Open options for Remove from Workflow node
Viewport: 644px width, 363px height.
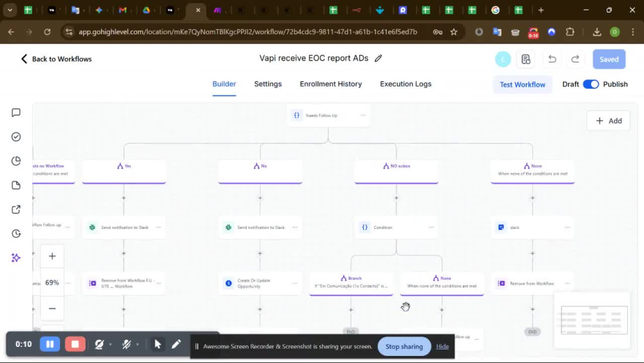click(x=567, y=283)
